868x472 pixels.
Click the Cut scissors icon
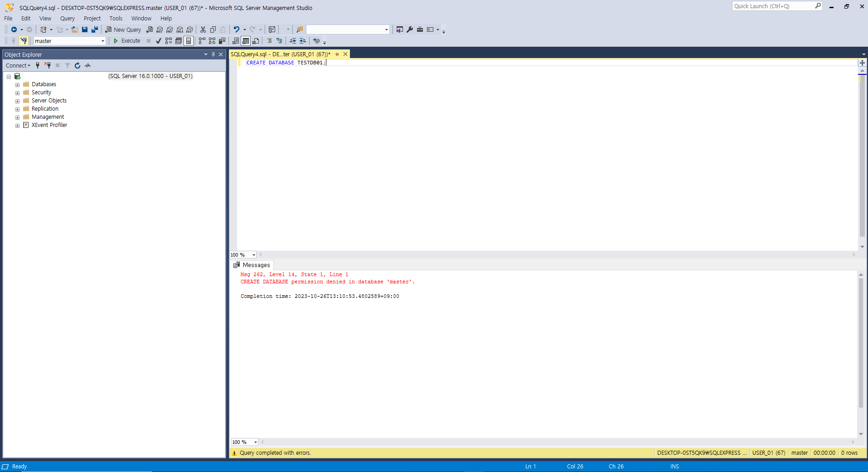(x=203, y=29)
